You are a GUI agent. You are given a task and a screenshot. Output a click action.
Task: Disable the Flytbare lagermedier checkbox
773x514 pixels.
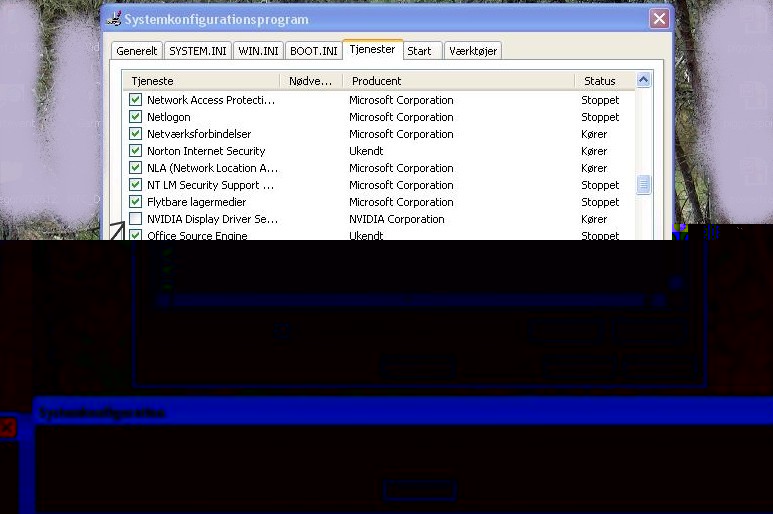(136, 202)
